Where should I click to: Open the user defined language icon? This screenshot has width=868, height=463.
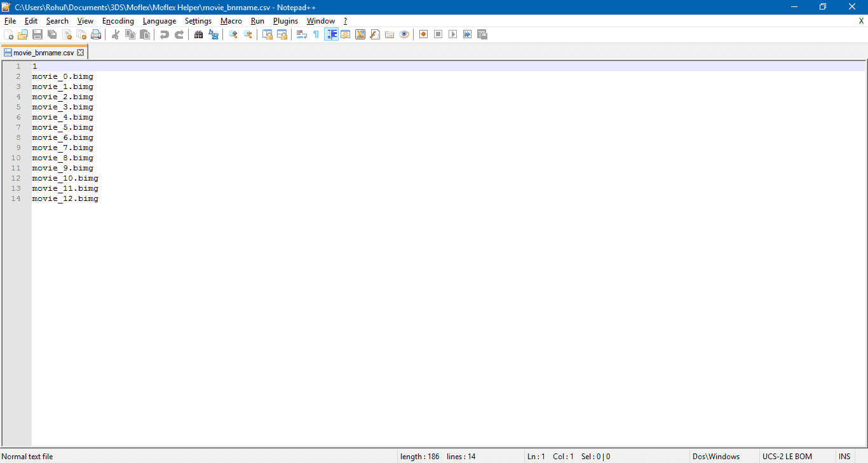[x=346, y=34]
